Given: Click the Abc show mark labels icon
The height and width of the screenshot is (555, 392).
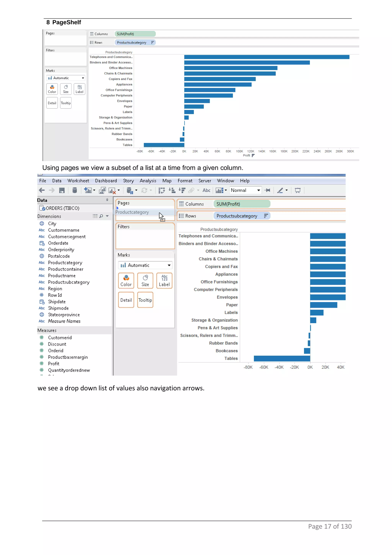Looking at the screenshot, I should tap(207, 190).
